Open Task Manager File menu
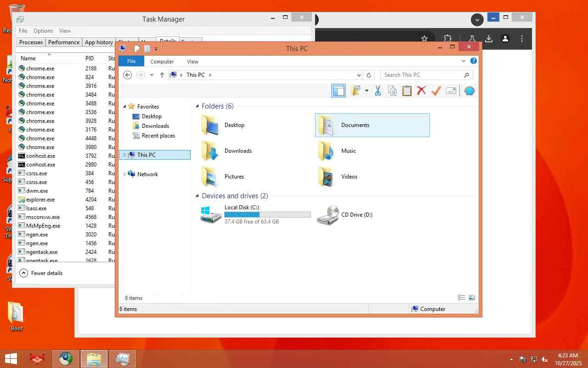588x368 pixels. point(23,31)
